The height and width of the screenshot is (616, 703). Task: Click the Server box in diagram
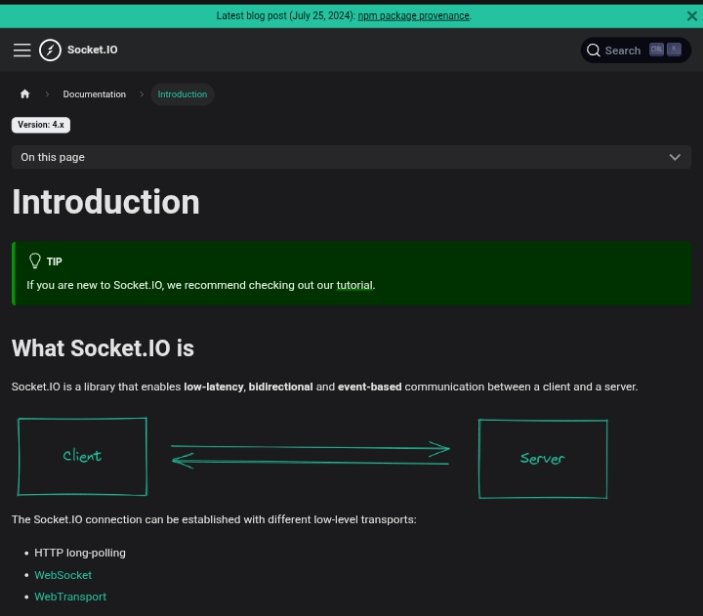[543, 459]
